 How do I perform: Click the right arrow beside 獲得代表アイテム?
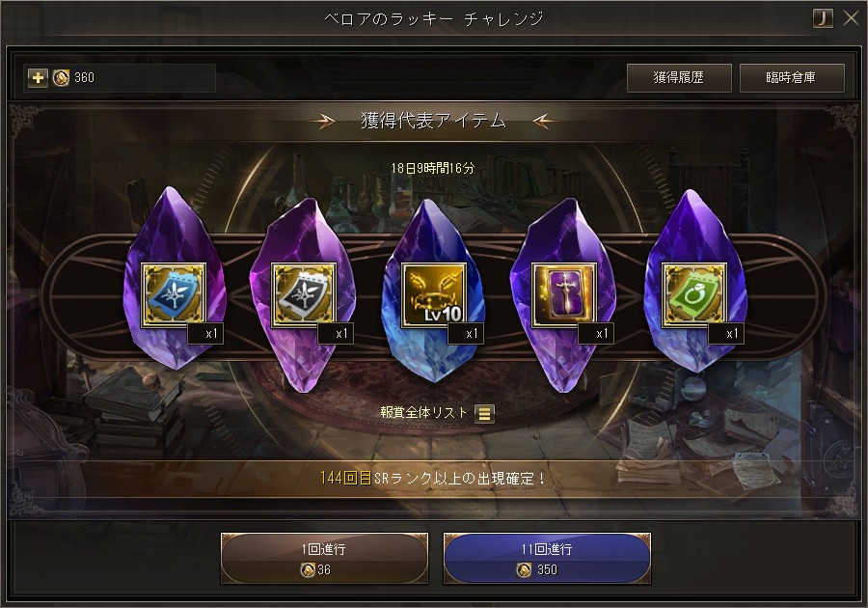coord(541,121)
